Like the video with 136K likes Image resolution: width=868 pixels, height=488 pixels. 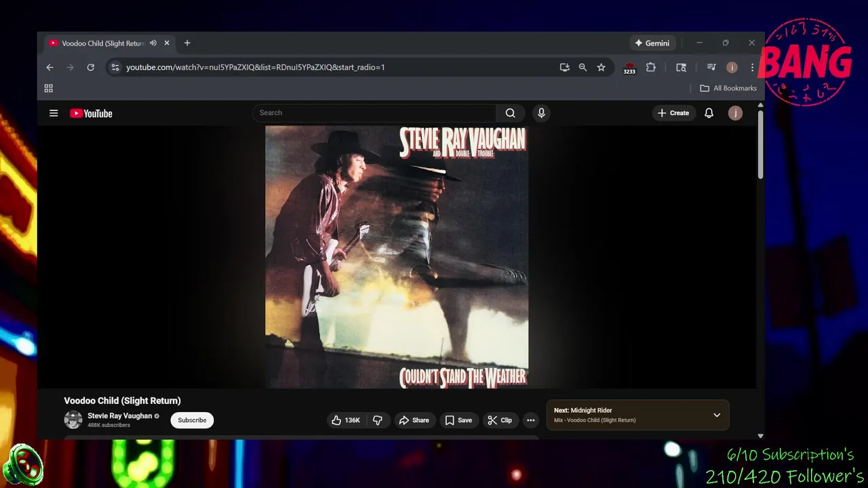coord(345,420)
